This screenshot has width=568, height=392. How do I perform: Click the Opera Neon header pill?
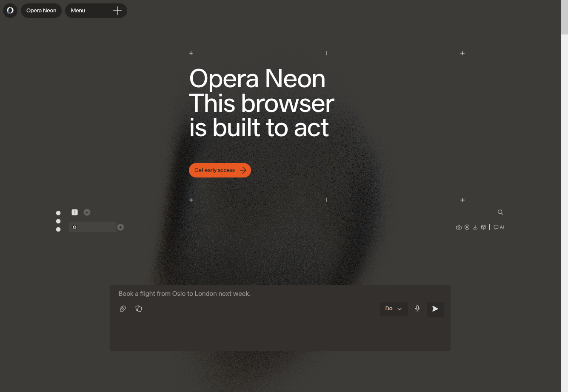(x=41, y=11)
